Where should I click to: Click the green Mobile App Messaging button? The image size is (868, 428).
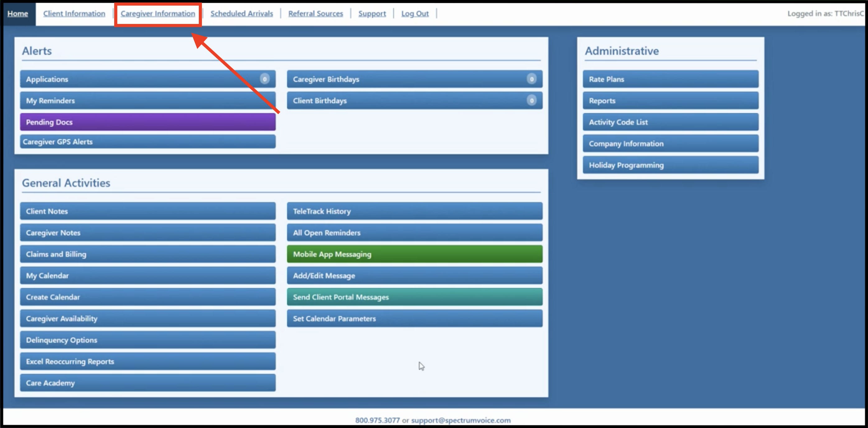point(414,254)
